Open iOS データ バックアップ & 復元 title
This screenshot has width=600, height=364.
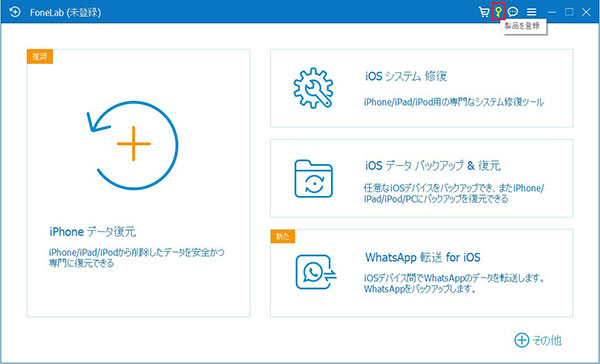(x=433, y=166)
